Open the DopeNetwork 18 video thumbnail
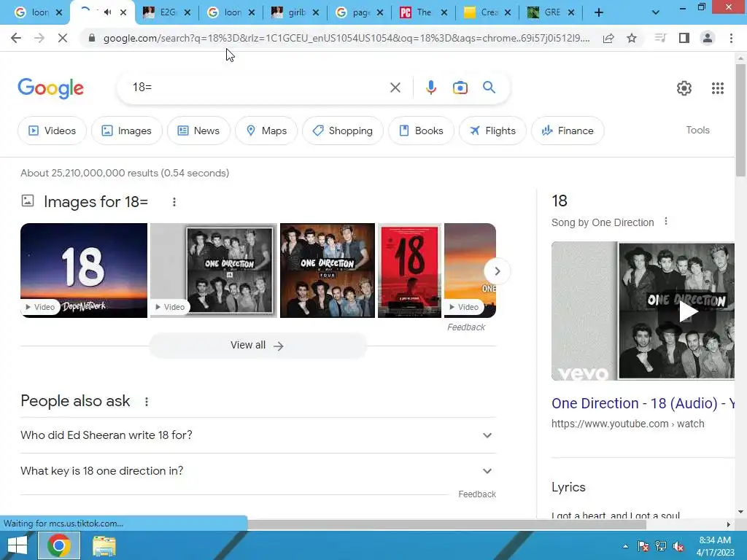This screenshot has width=747, height=560. 84,271
